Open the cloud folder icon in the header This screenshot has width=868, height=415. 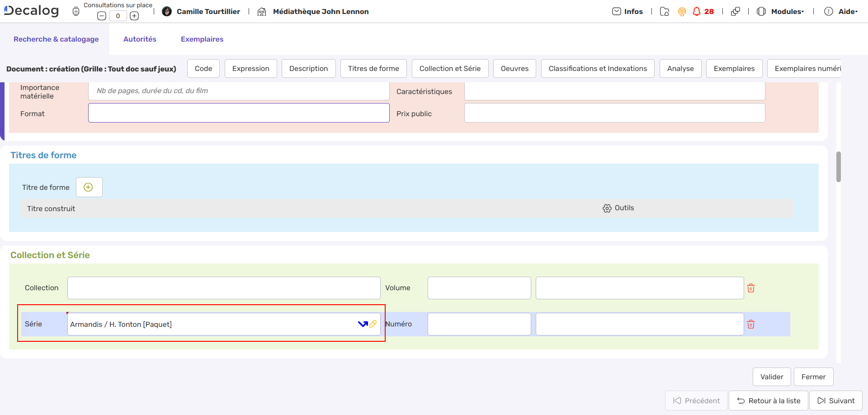(664, 11)
